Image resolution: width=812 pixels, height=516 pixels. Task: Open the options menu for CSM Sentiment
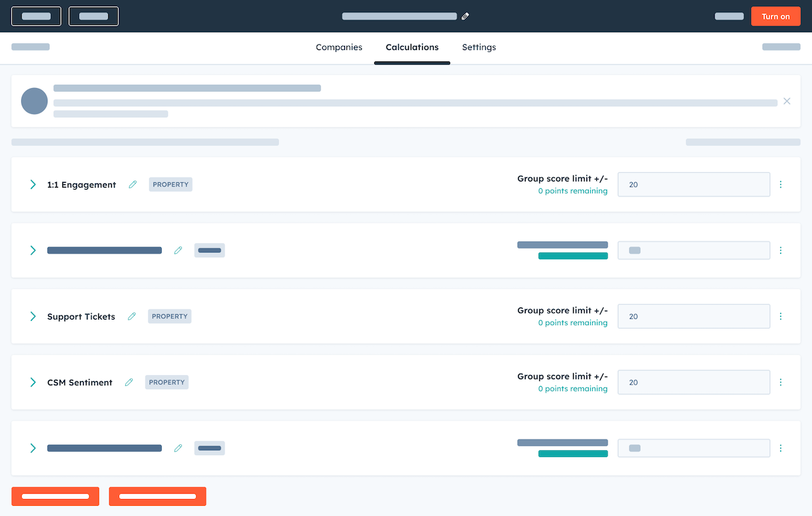pos(781,382)
